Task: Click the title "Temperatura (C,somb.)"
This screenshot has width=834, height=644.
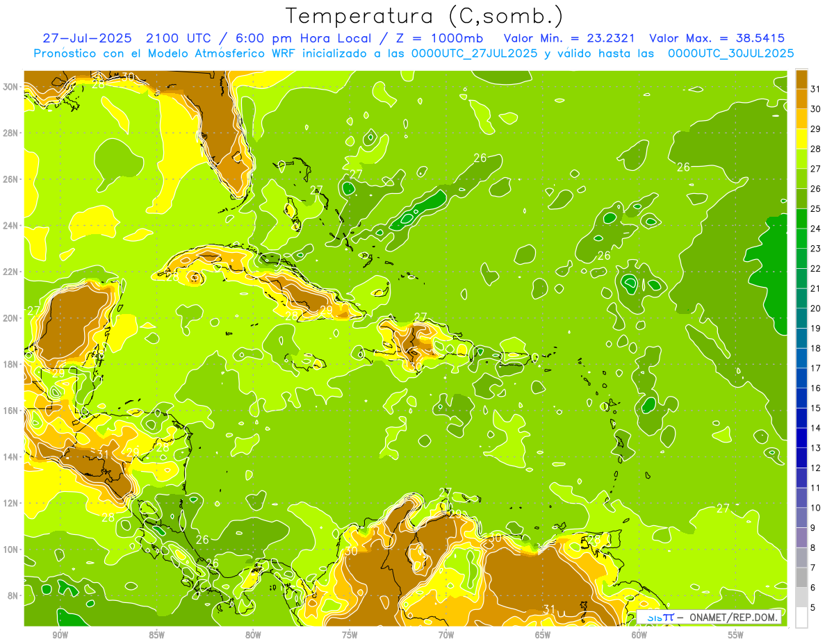Action: pos(425,16)
